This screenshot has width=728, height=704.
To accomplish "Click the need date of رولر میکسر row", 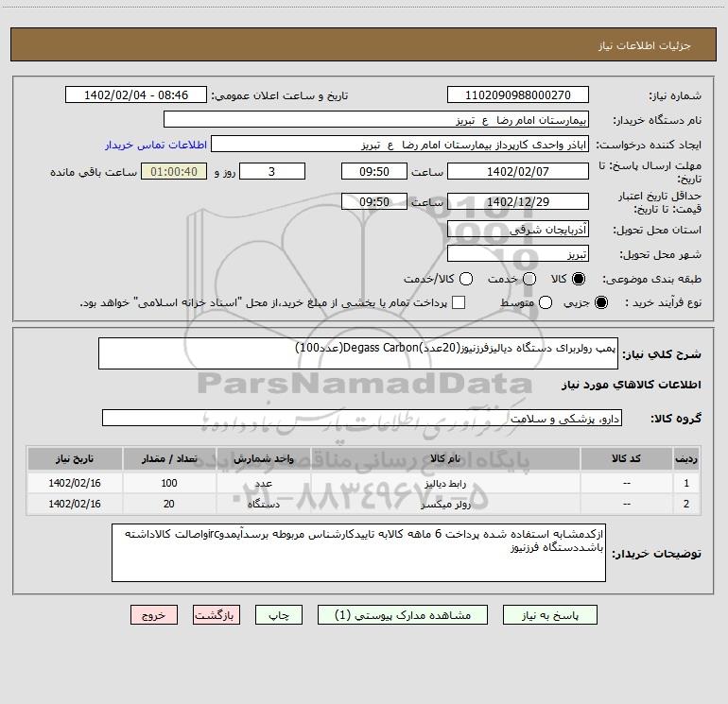I will 75,504.
